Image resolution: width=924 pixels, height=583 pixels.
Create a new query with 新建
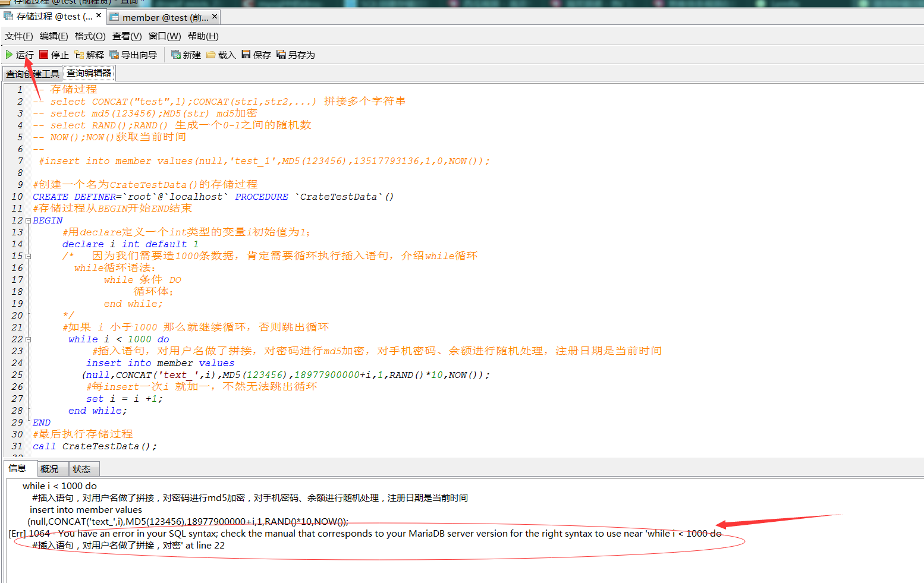(x=176, y=55)
